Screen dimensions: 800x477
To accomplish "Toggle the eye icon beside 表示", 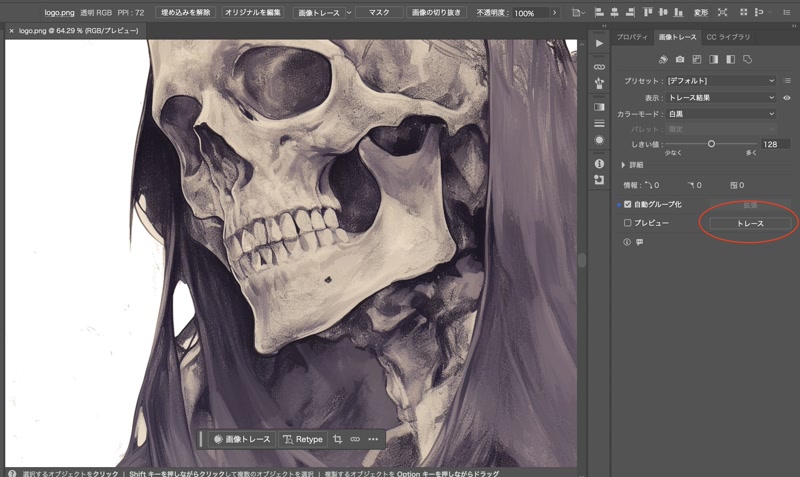I will tap(787, 97).
